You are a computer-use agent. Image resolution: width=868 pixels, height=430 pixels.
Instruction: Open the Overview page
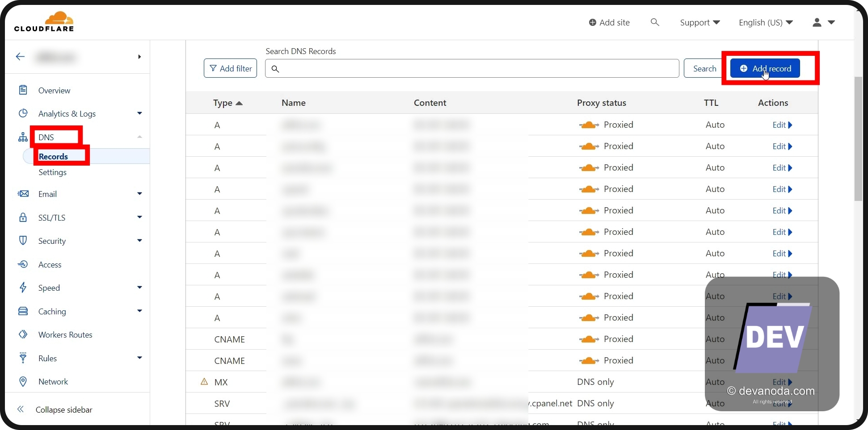[x=54, y=90]
